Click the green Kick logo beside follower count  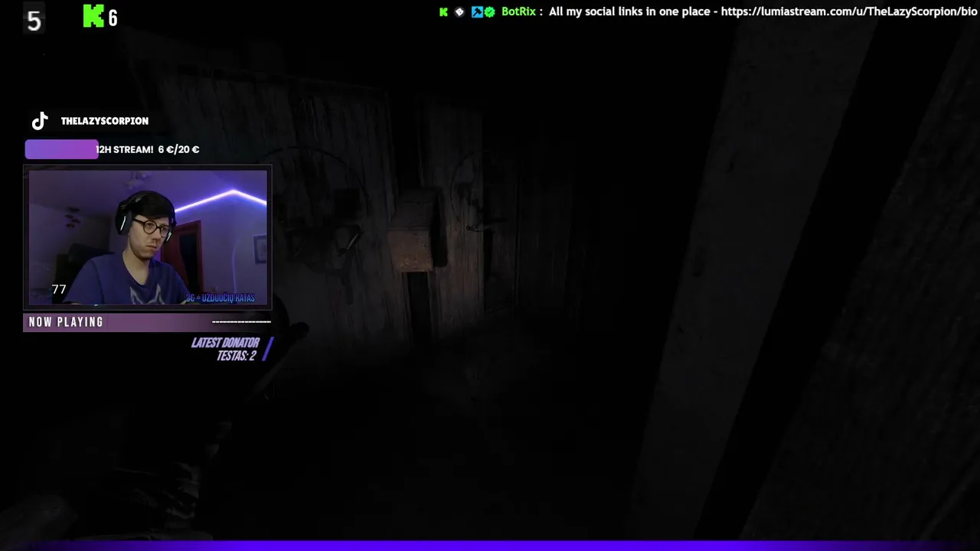tap(93, 16)
